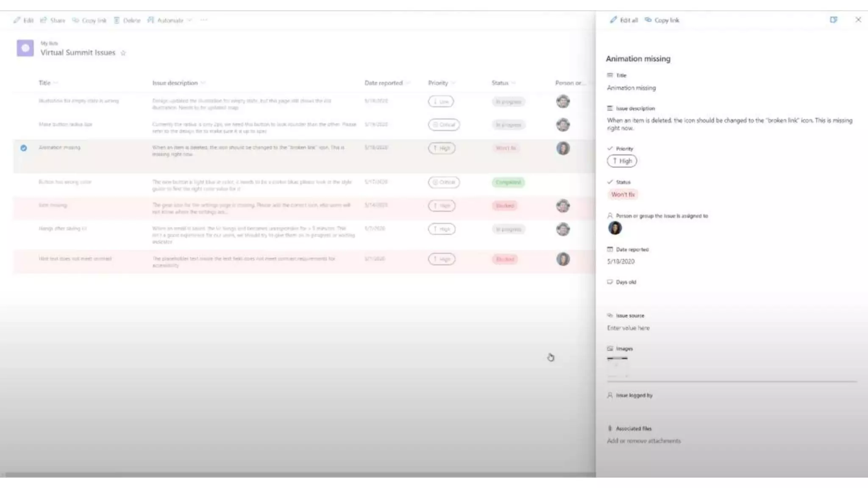
Task: Click Edit all in the details panel
Action: point(624,20)
